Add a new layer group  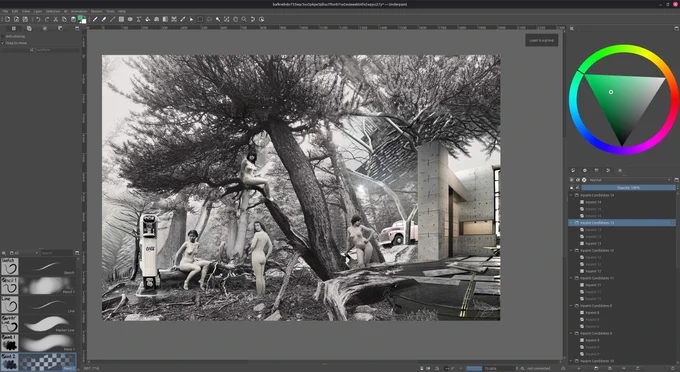coord(596,369)
